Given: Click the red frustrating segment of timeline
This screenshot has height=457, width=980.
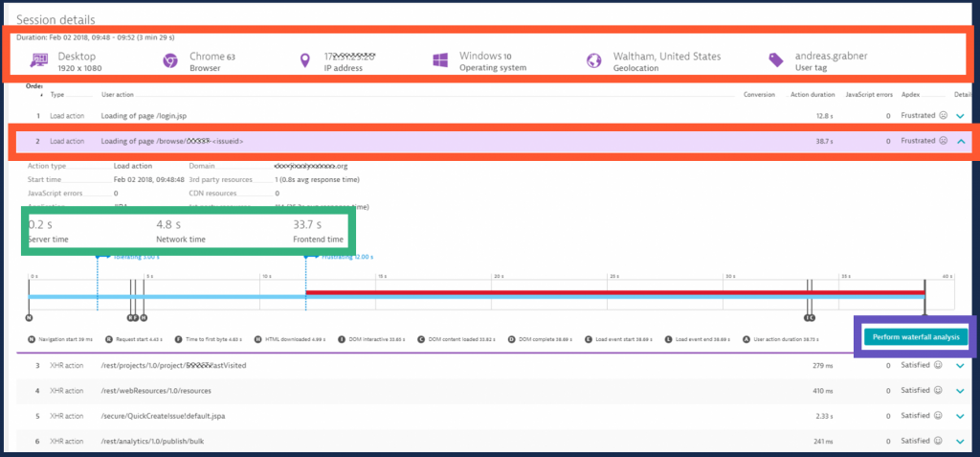Looking at the screenshot, I should [612, 292].
